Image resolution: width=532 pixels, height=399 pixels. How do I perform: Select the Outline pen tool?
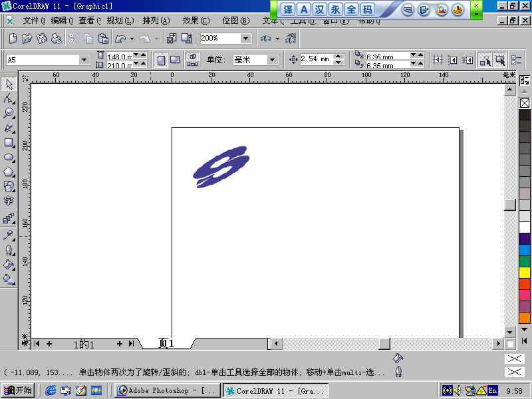(x=9, y=250)
